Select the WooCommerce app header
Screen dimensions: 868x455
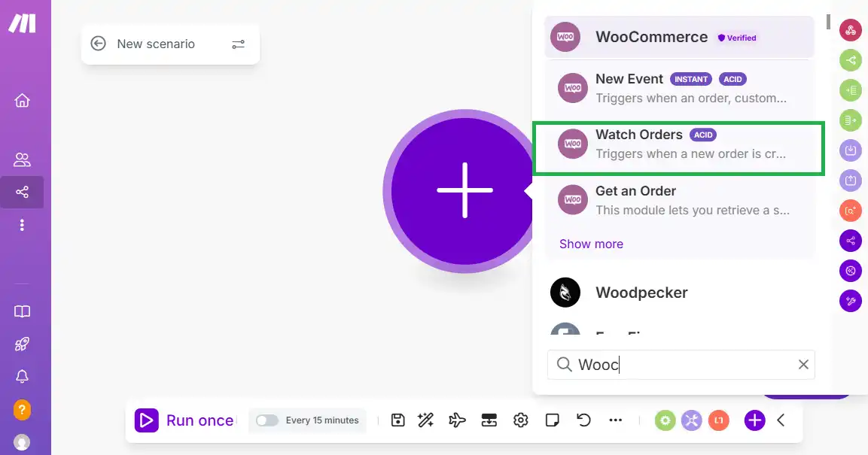679,37
